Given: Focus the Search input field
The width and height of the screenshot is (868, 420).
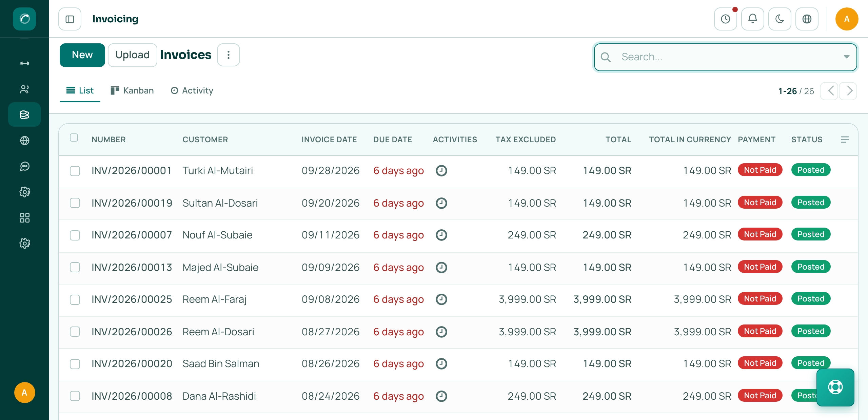Looking at the screenshot, I should [x=726, y=57].
